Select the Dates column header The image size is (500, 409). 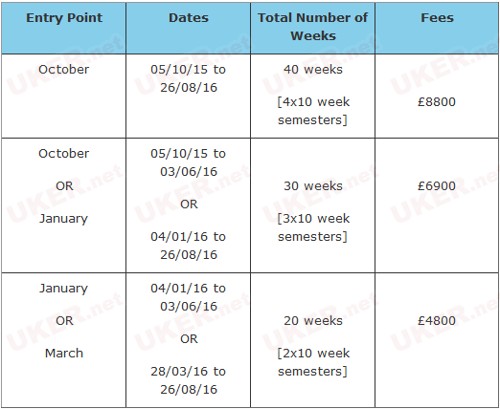188,18
